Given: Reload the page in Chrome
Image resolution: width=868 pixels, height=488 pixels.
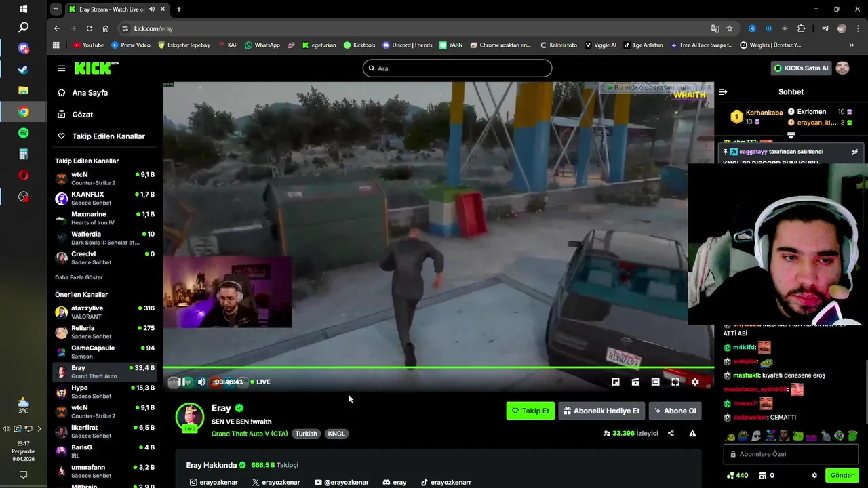Looking at the screenshot, I should tap(89, 28).
